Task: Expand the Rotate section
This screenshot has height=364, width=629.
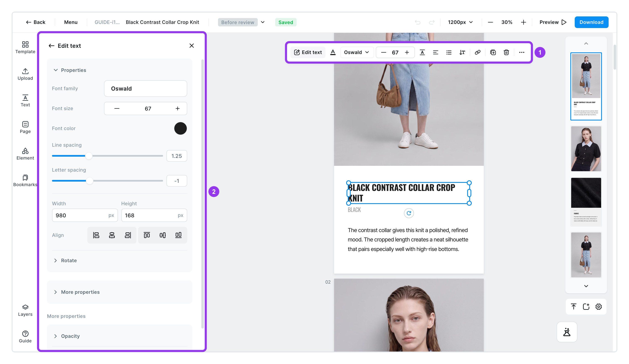Action: (65, 260)
